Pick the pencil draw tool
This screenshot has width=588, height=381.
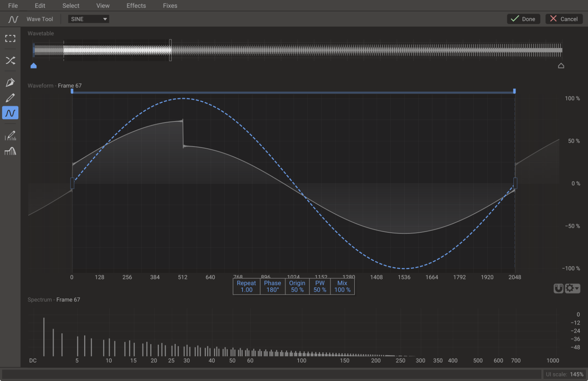click(10, 97)
